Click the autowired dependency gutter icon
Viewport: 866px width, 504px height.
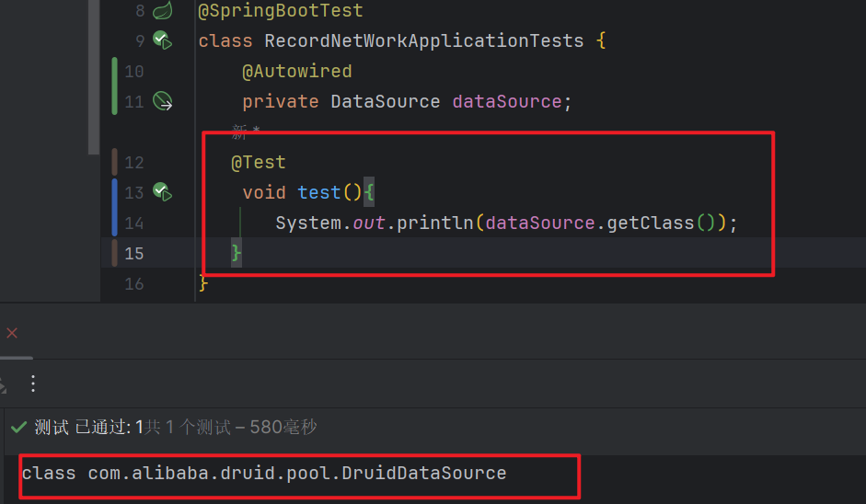coord(163,101)
